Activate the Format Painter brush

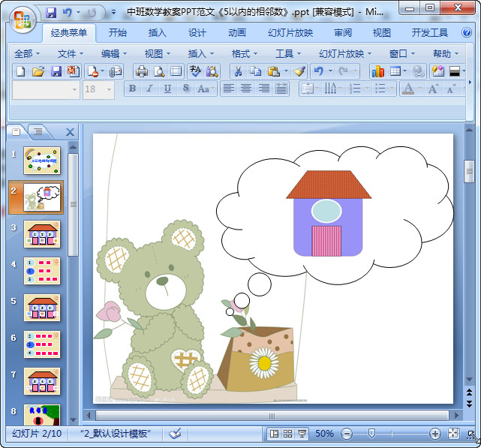click(299, 71)
